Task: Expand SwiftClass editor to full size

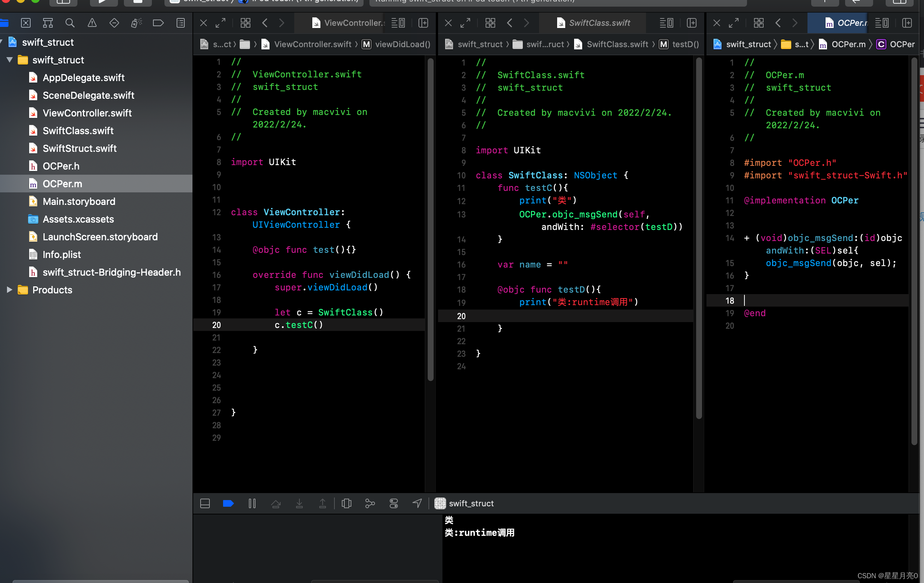Action: click(x=465, y=23)
